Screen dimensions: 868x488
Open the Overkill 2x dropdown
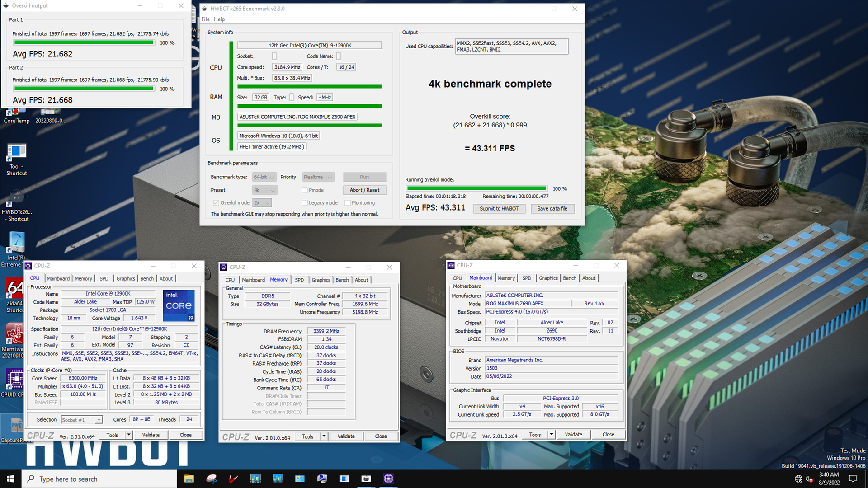[x=262, y=203]
